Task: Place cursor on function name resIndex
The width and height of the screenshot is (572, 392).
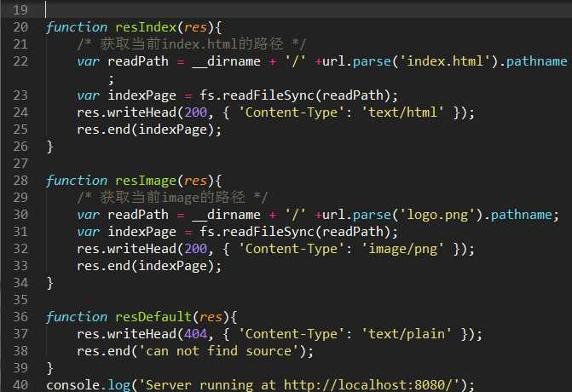Action: tap(146, 27)
